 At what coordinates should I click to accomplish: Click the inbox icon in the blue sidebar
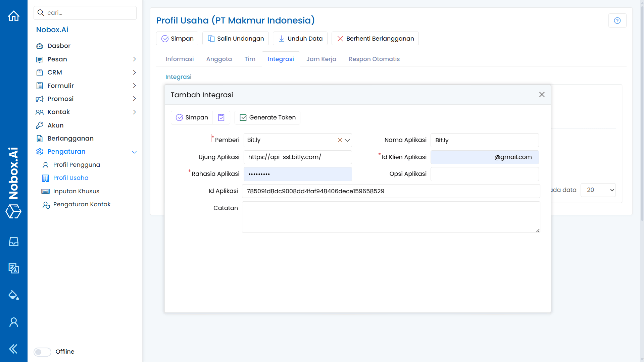[x=13, y=241]
